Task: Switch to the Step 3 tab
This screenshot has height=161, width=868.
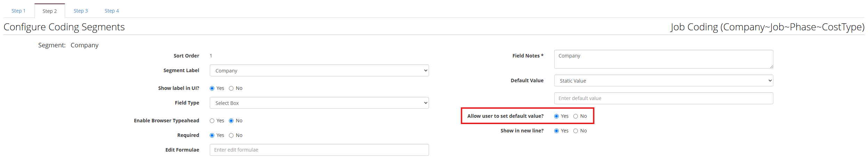Action: [81, 11]
